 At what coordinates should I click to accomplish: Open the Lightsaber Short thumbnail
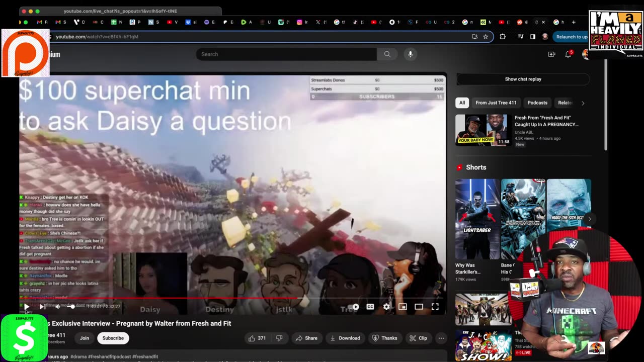point(477,219)
